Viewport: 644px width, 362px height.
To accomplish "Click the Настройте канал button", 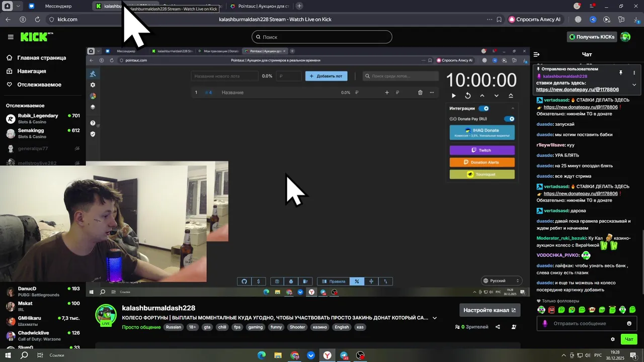I will pos(490,310).
